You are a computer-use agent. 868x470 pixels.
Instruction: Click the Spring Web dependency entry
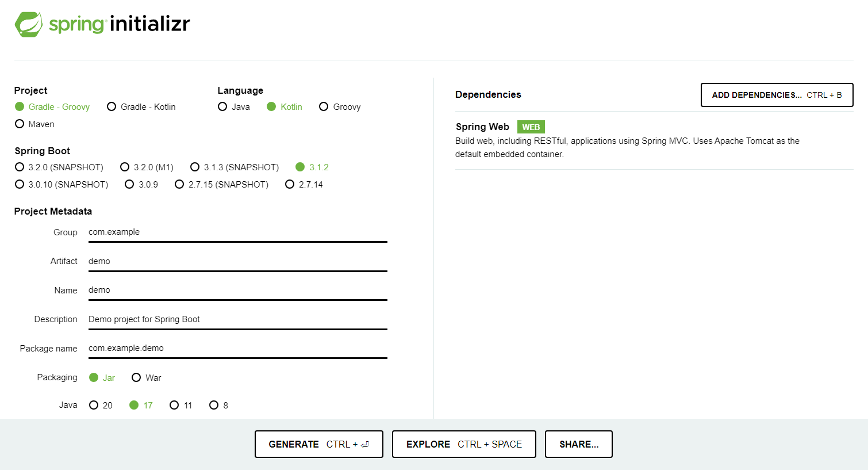point(654,140)
